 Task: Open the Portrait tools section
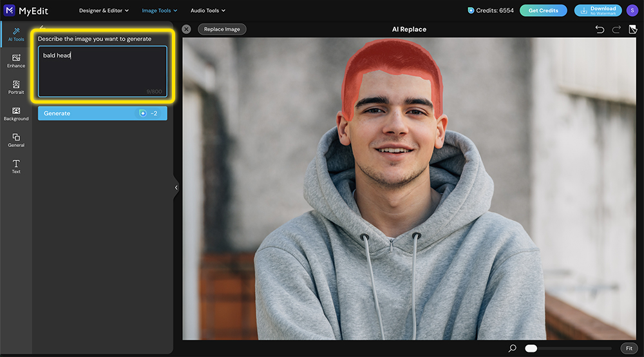pos(16,87)
